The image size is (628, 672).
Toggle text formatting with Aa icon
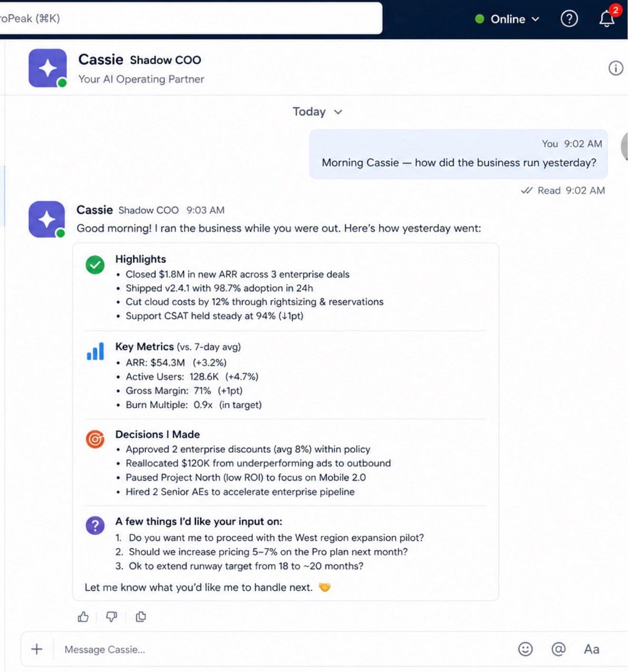[591, 649]
